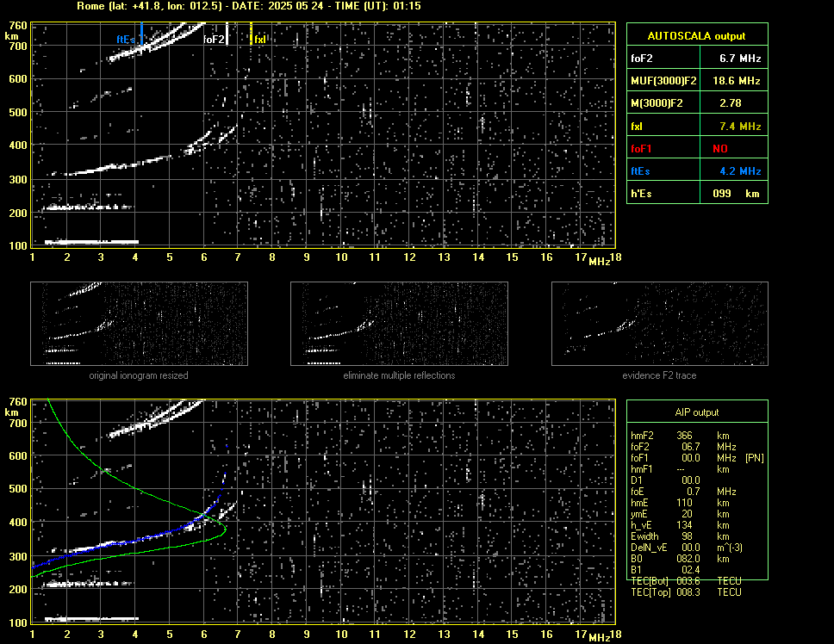Click the red foF1 value 'NO'

pyautogui.click(x=720, y=149)
